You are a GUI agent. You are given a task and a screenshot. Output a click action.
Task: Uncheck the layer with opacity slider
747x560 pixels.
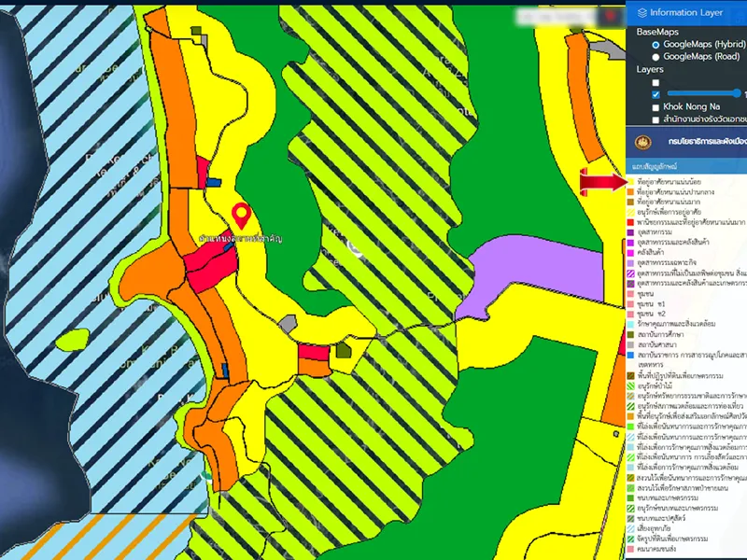655,94
